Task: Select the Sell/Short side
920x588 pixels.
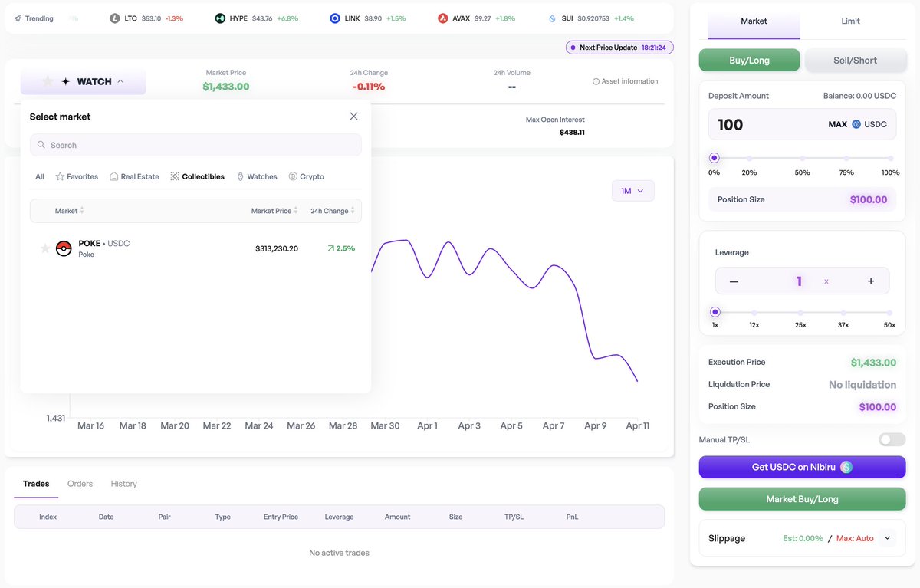Action: click(855, 60)
